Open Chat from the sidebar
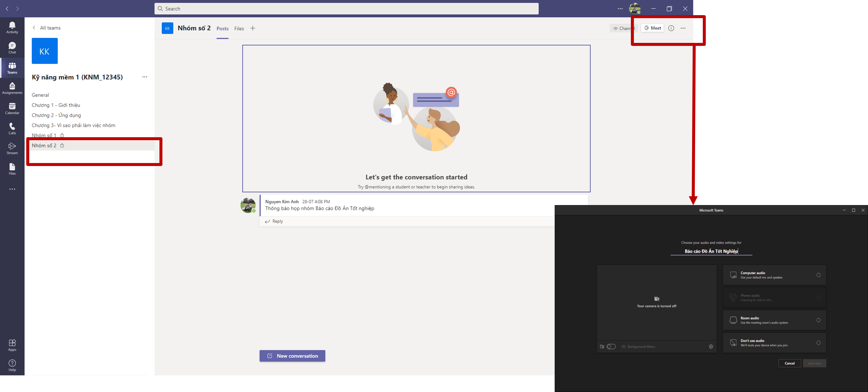 tap(12, 48)
